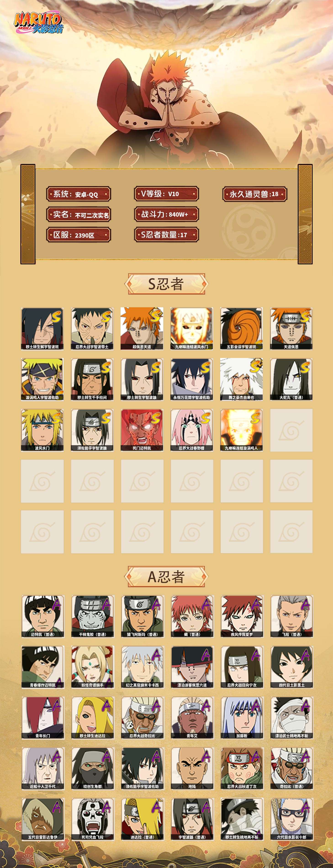Click the empty slot after 九喇嘛连结漩涡鸣人
Image resolution: width=333 pixels, height=868 pixels.
[x=291, y=430]
